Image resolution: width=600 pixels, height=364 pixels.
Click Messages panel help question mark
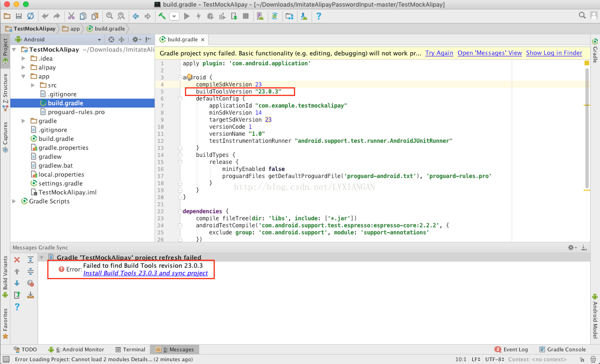click(x=17, y=307)
